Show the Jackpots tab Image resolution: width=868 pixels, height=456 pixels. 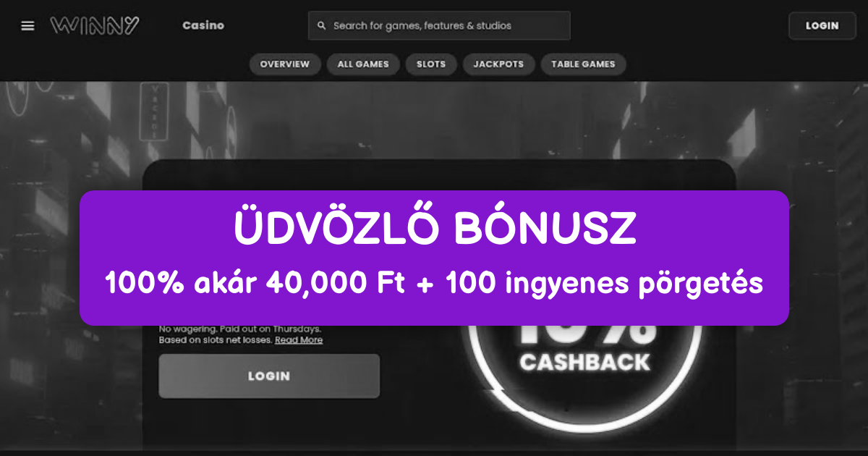(498, 64)
